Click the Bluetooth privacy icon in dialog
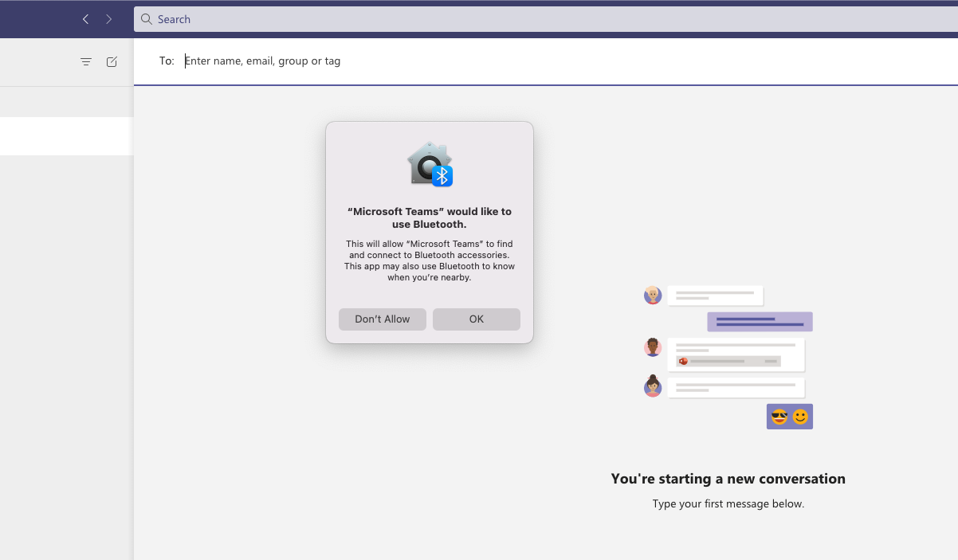The width and height of the screenshot is (958, 560). coord(430,164)
